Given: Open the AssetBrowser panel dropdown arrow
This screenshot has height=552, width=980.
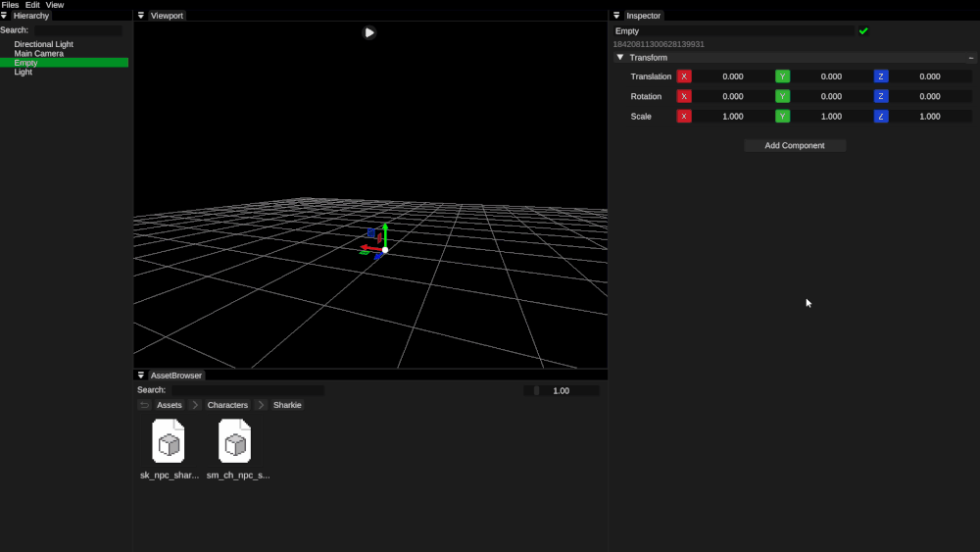Looking at the screenshot, I should point(141,376).
